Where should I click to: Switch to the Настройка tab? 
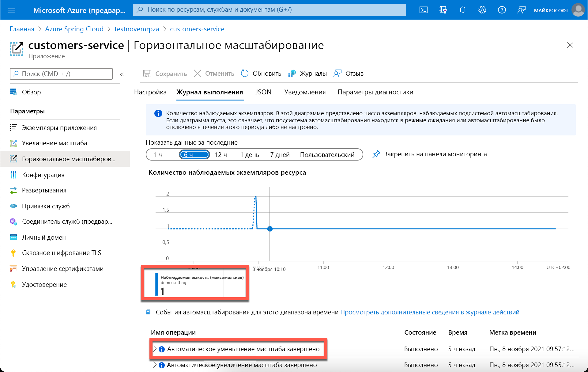coord(150,92)
